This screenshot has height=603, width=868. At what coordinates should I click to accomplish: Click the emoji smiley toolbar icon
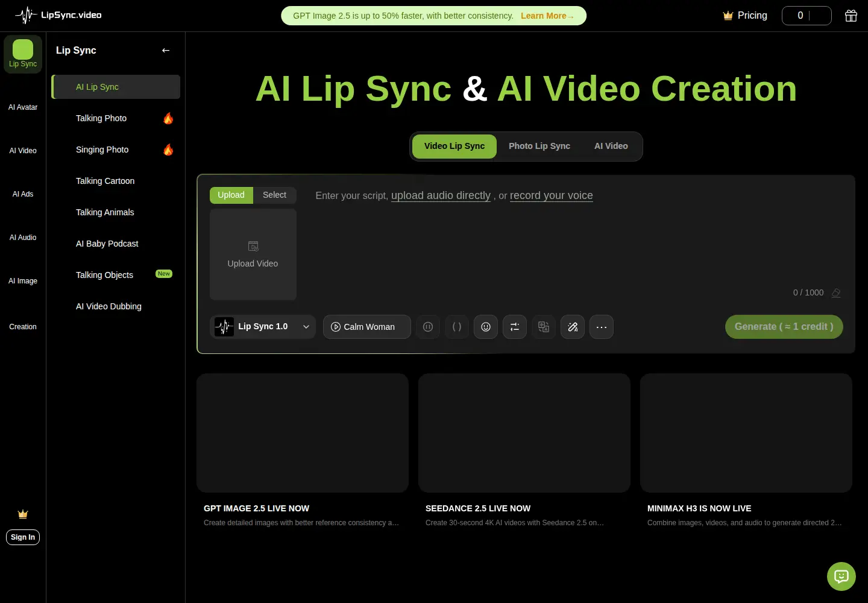(486, 327)
